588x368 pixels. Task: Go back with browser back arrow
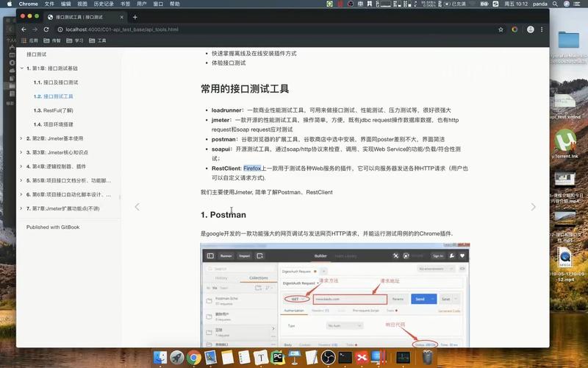(24, 29)
